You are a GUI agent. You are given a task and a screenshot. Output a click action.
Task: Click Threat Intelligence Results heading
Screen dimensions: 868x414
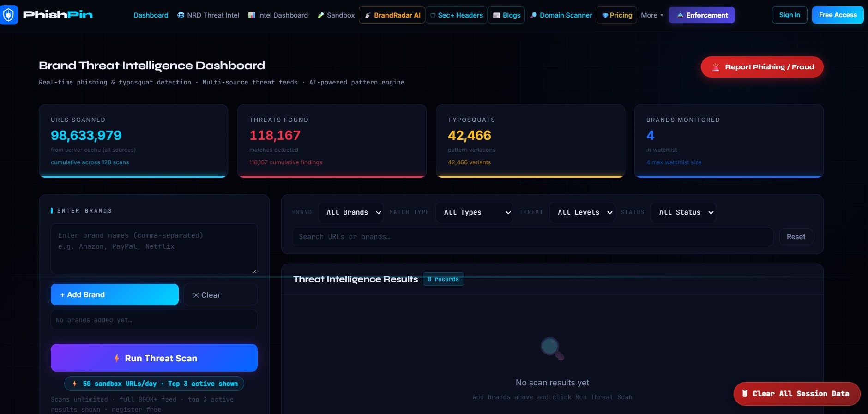coord(356,279)
